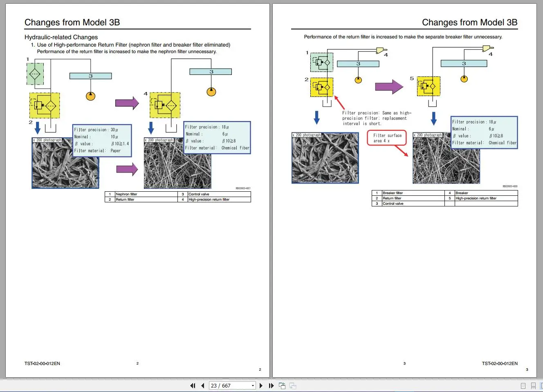Enable continuous scrolling page view
This screenshot has width=543, height=392.
pos(533,385)
